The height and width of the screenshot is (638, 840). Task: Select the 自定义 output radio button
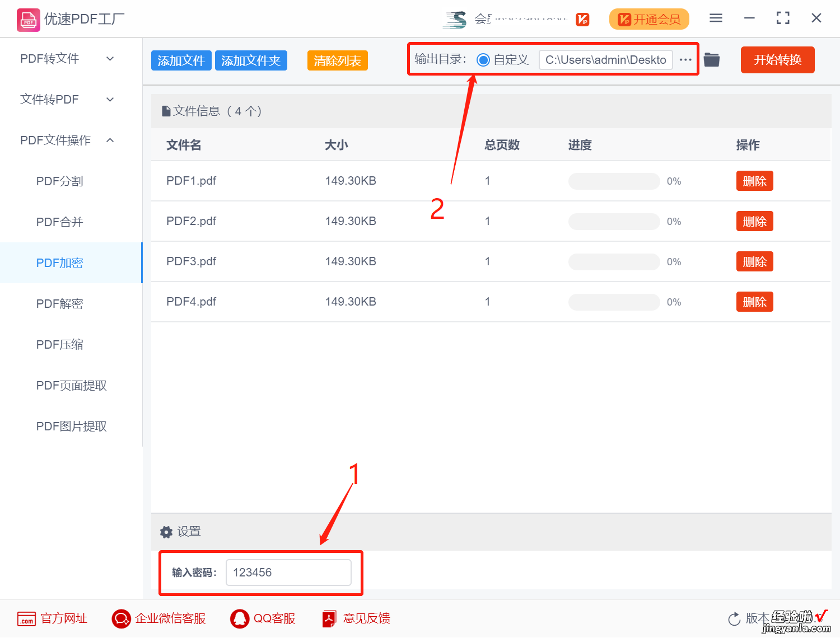click(483, 60)
